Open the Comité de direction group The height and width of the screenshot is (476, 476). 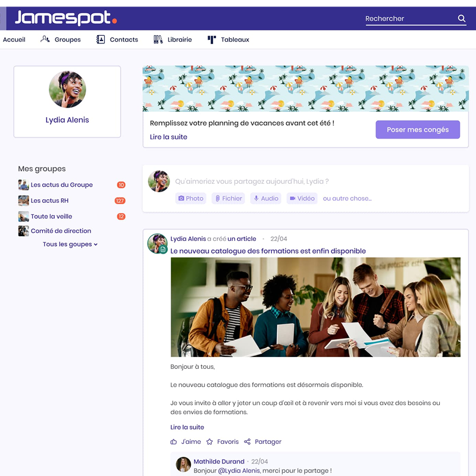[x=61, y=231]
